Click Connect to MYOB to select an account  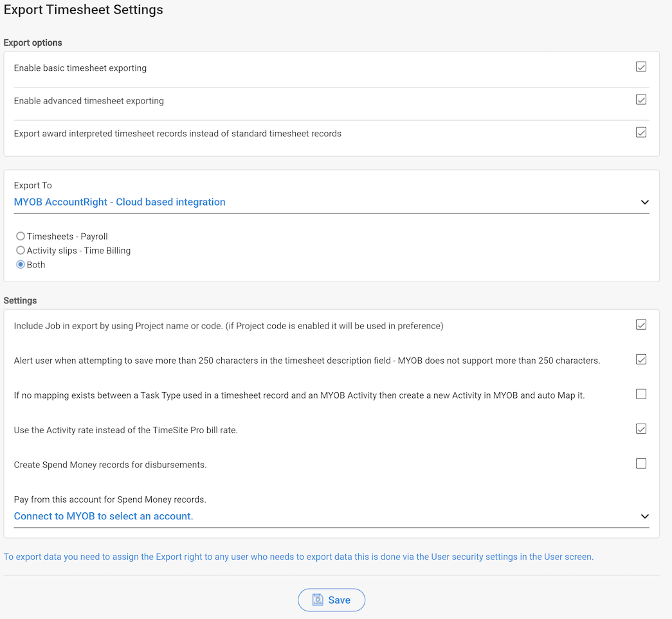tap(104, 516)
